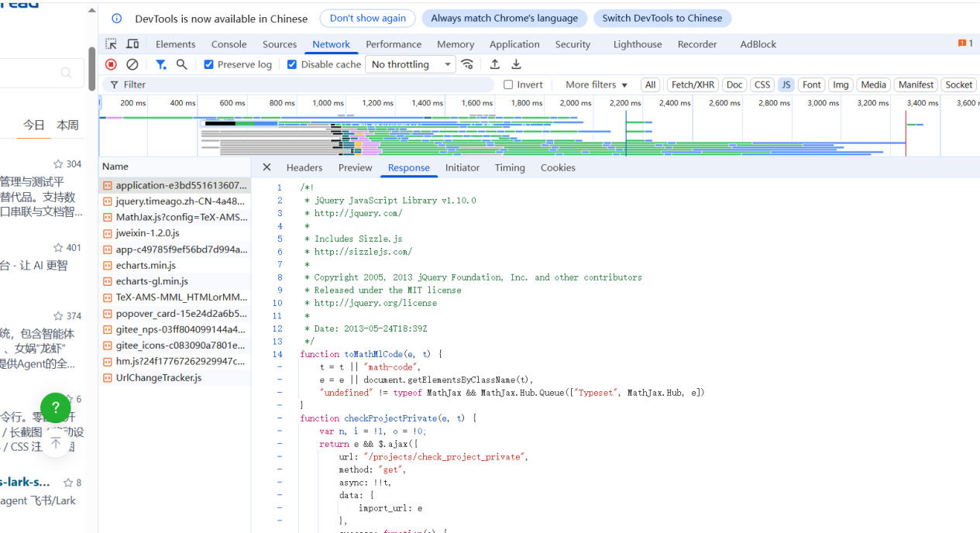Expand the More filters dropdown
Screen dimensions: 980x533
[596, 84]
